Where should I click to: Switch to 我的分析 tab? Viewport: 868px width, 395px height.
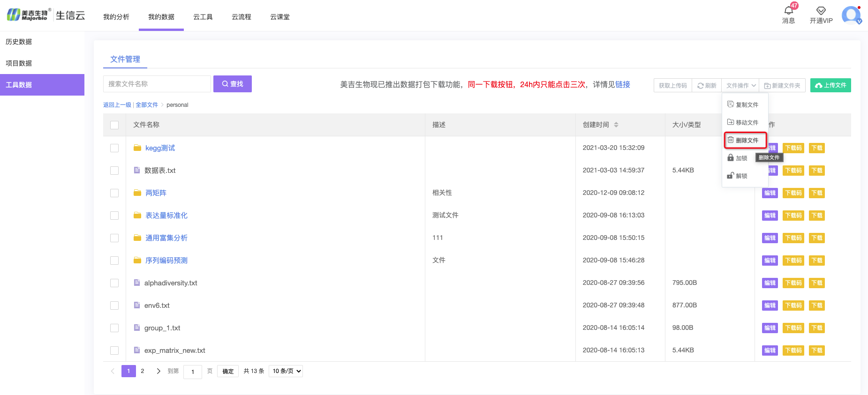point(116,17)
